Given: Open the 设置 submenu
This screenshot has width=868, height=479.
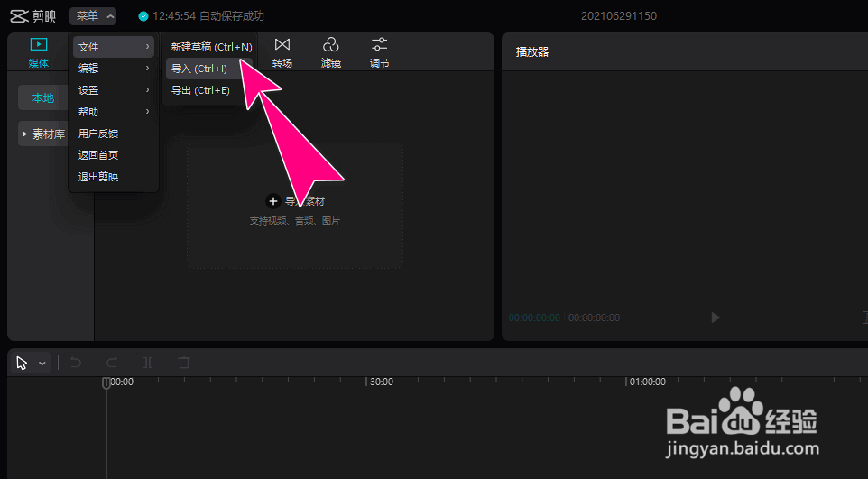Looking at the screenshot, I should click(114, 90).
